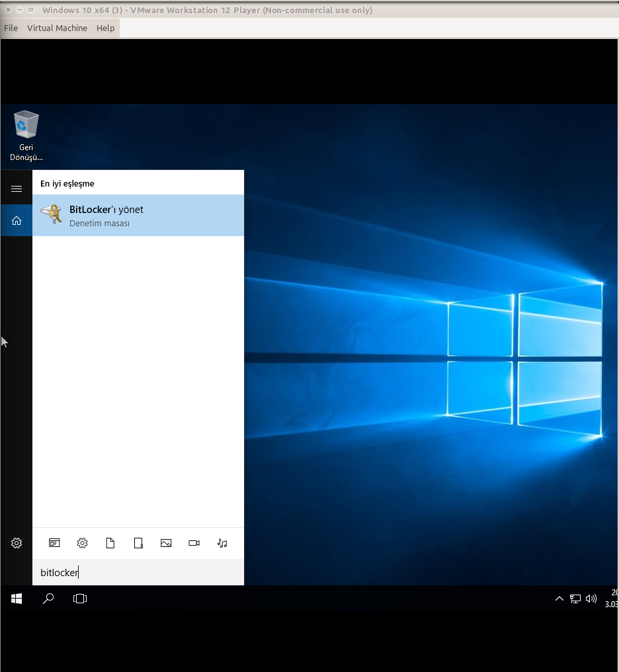
Task: Filter search results by Videos
Action: click(x=194, y=543)
